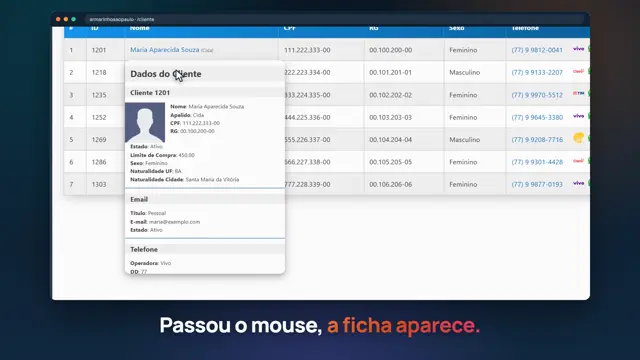Click the Vivo carrier icon in row 1201
640x360 pixels.
click(578, 49)
